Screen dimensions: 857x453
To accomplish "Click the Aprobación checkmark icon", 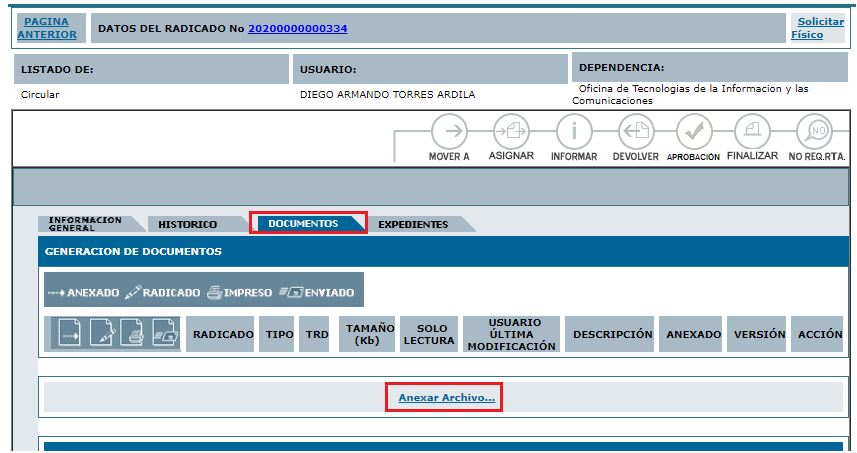I will [x=694, y=132].
